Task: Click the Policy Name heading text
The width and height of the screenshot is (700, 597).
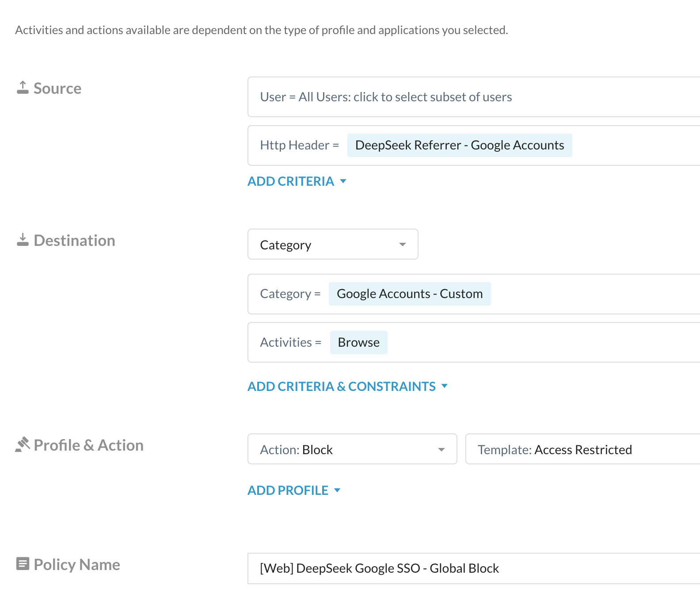Action: point(77,564)
